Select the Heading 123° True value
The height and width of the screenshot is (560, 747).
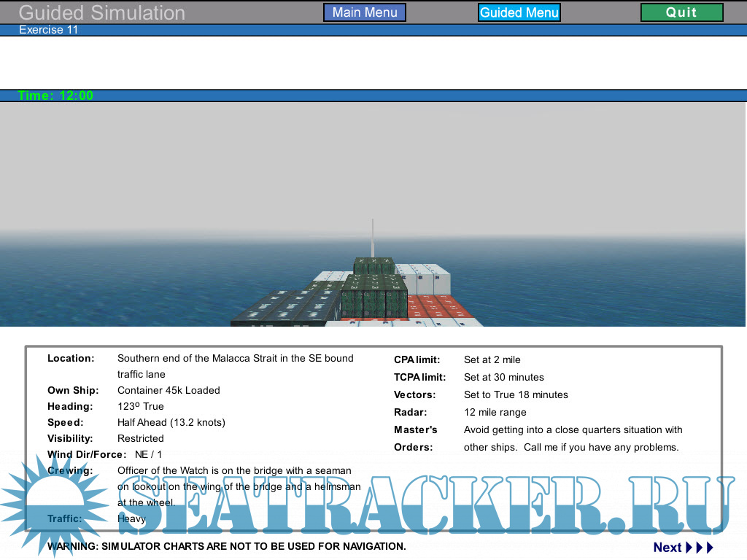click(141, 406)
